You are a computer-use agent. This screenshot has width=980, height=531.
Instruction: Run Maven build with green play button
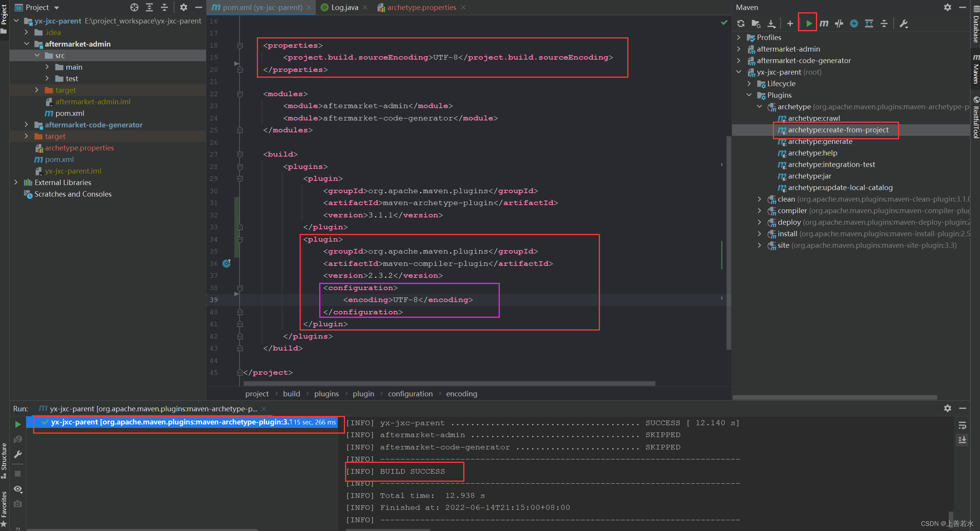pyautogui.click(x=809, y=23)
